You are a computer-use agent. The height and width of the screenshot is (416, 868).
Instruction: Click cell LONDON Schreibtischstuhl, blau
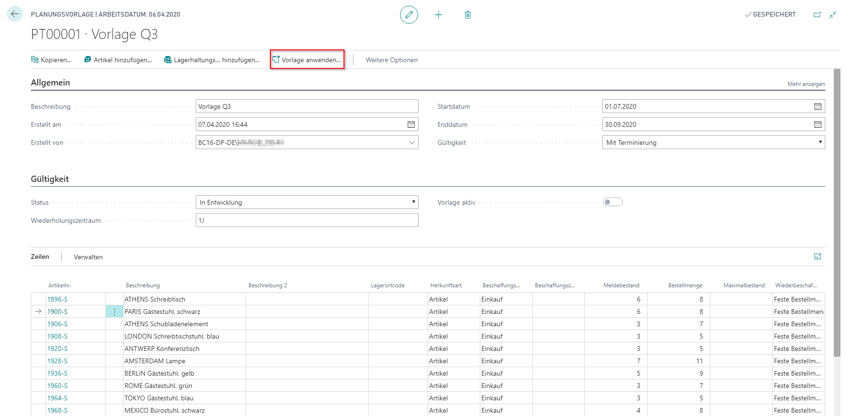pos(184,336)
